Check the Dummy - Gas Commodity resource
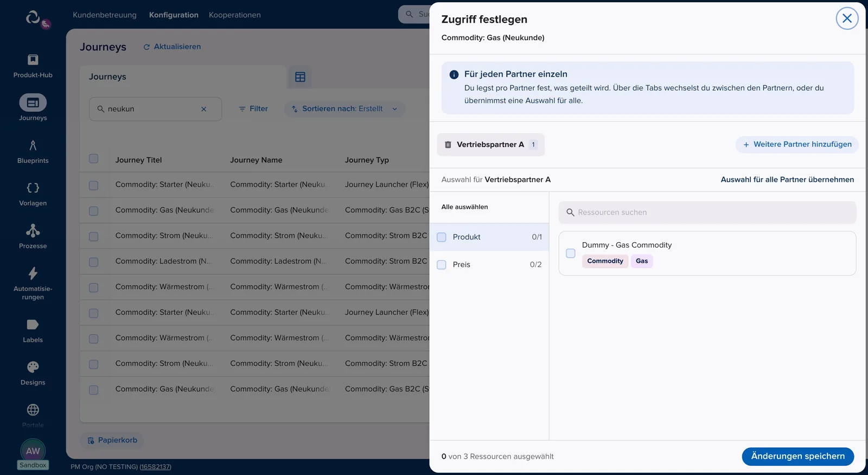 [x=571, y=254]
